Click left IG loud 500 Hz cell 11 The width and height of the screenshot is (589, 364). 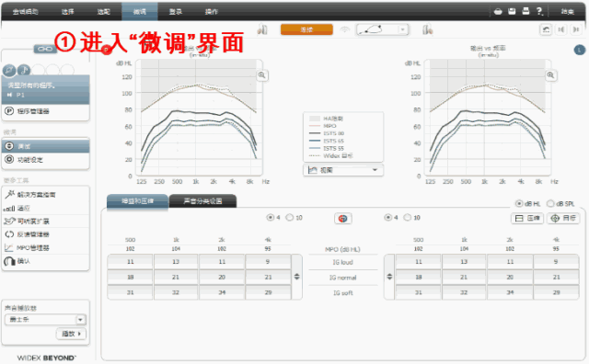click(130, 262)
